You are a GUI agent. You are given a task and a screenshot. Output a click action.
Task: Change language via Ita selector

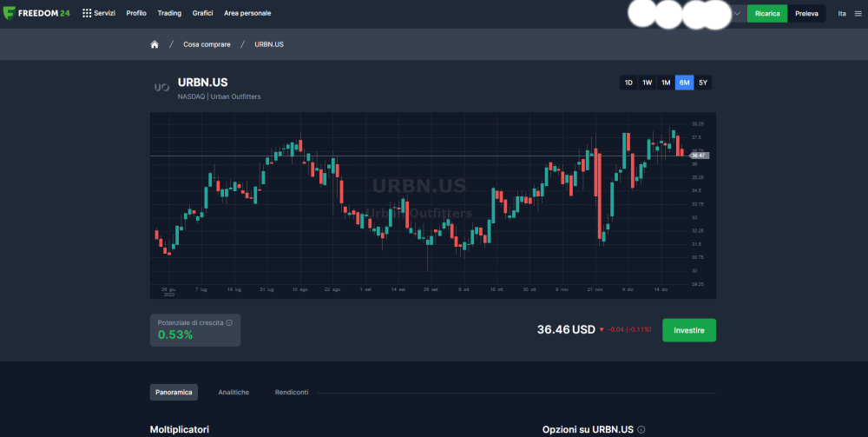842,13
